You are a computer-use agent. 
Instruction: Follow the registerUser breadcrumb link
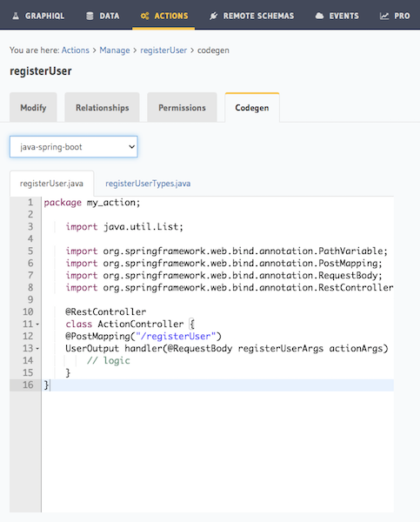[x=163, y=50]
